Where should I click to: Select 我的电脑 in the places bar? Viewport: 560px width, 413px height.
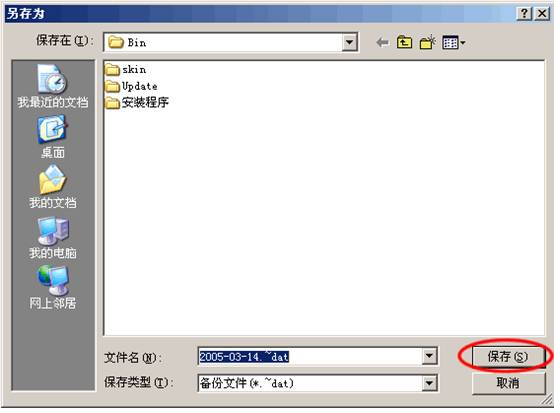(53, 238)
